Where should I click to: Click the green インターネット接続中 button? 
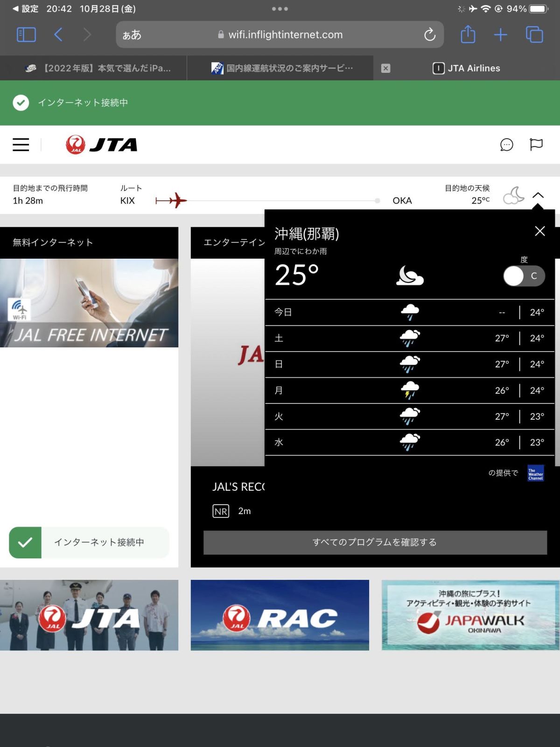(89, 543)
